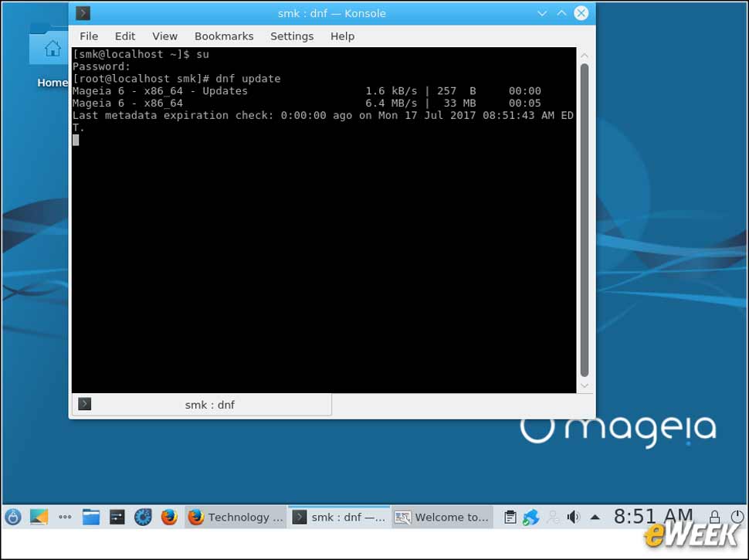Image resolution: width=749 pixels, height=560 pixels.
Task: Open the Edit menu in Konsole
Action: [x=124, y=36]
